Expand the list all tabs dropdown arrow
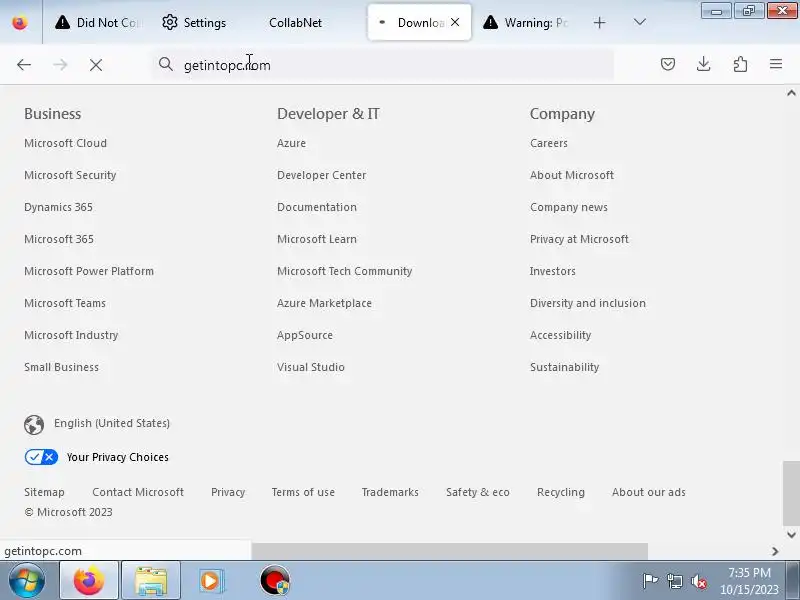The height and width of the screenshot is (600, 800). 640,22
